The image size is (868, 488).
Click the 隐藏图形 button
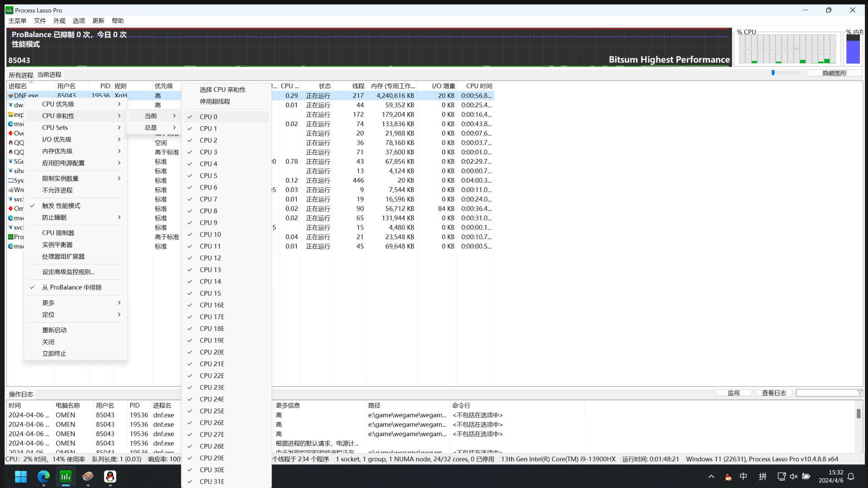pyautogui.click(x=834, y=73)
